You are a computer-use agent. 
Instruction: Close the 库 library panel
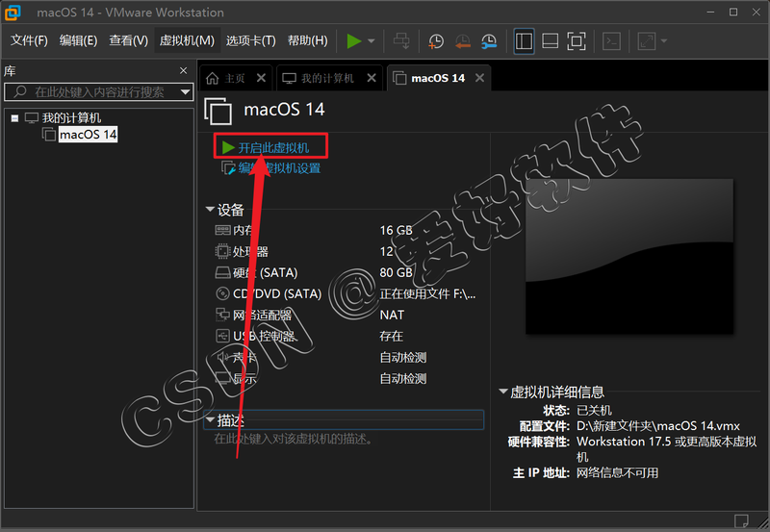(x=184, y=70)
